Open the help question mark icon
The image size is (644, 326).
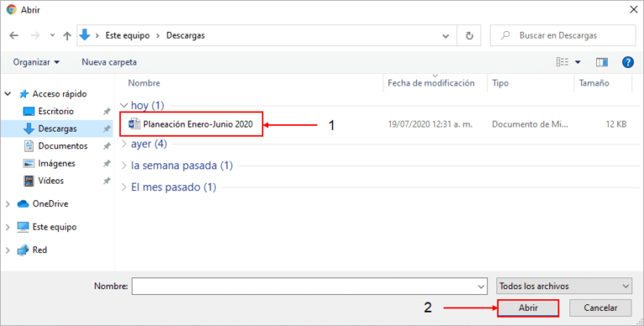[627, 62]
